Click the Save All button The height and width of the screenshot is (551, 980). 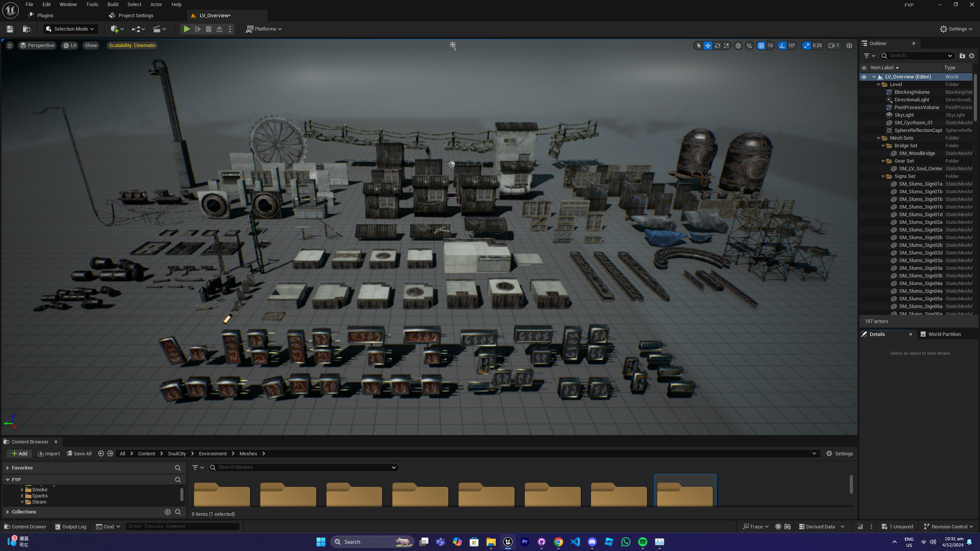(x=79, y=453)
